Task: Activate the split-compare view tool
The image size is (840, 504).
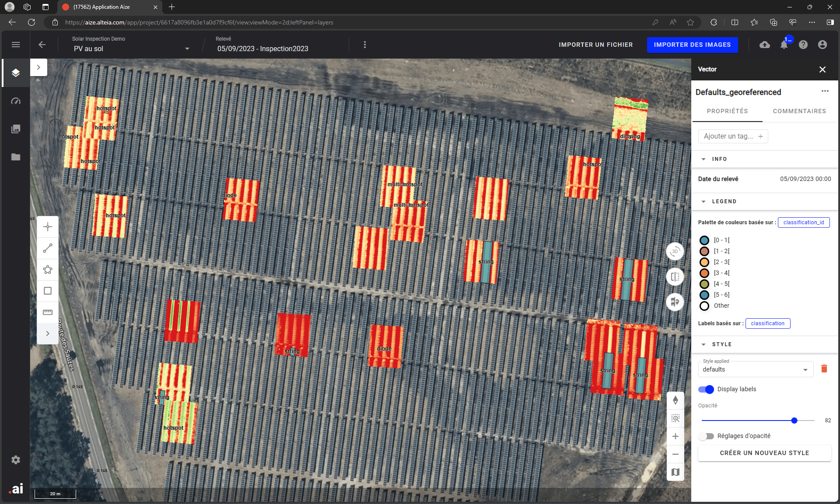Action: tap(675, 277)
